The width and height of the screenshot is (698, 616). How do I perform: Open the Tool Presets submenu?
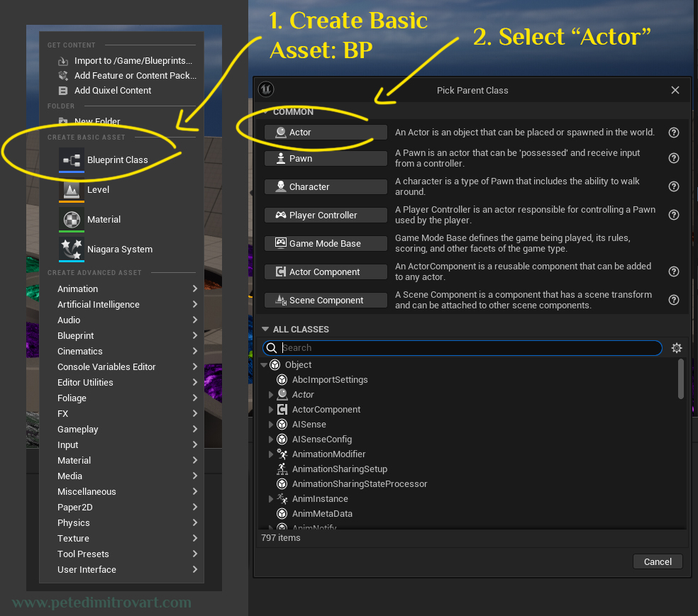(121, 554)
